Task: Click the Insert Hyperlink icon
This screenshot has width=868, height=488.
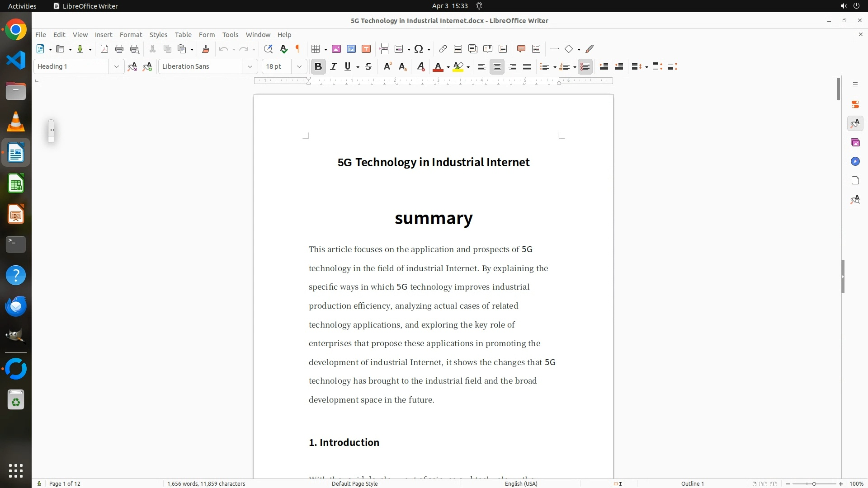Action: pyautogui.click(x=443, y=49)
